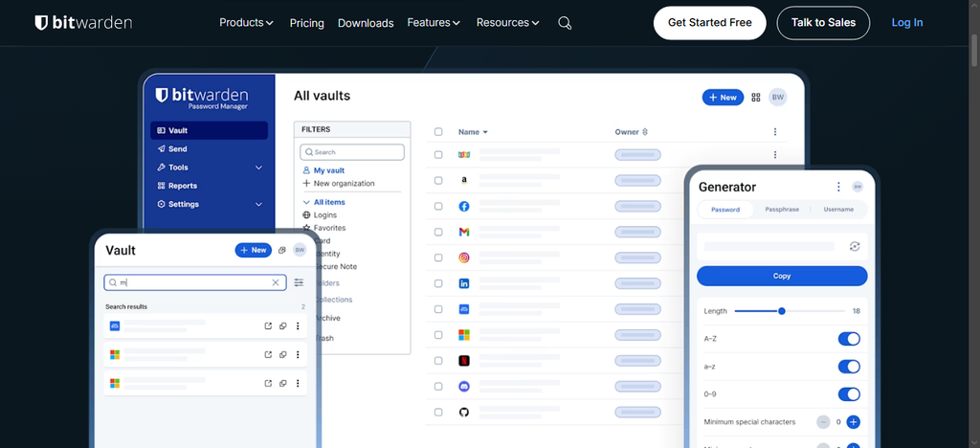This screenshot has width=980, height=448.
Task: Click New organization in the filters panel
Action: 338,184
